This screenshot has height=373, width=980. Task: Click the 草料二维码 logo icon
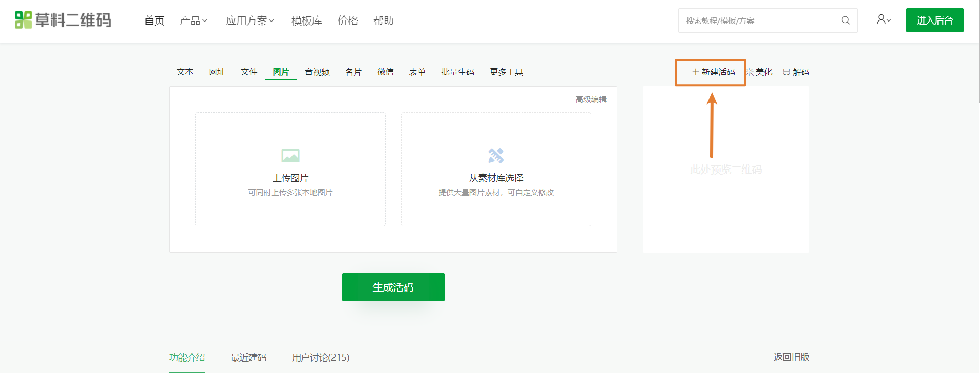23,20
